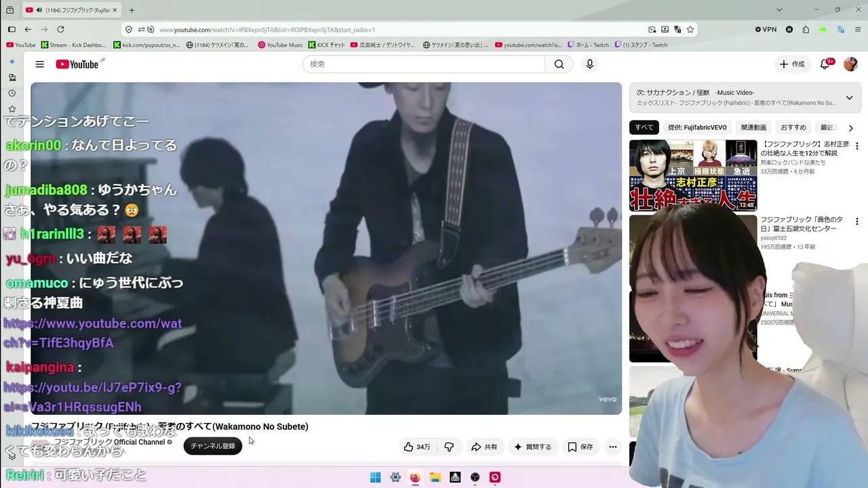868x488 pixels.
Task: Open synced tabs icon in sidebar
Action: (12, 77)
